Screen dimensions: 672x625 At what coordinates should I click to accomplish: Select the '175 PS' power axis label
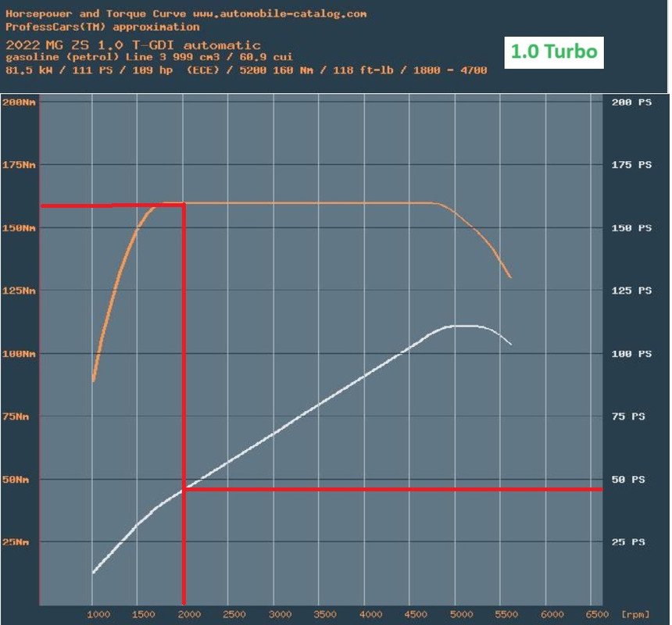click(x=631, y=165)
